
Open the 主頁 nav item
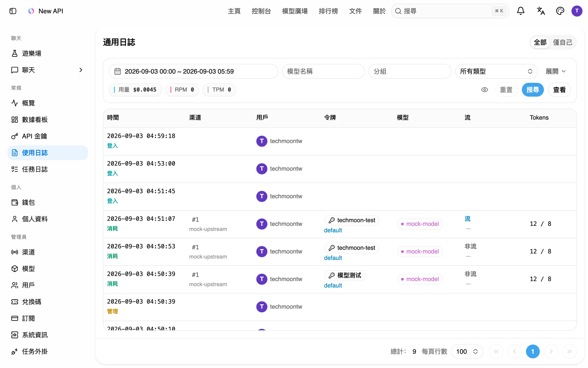click(x=234, y=11)
